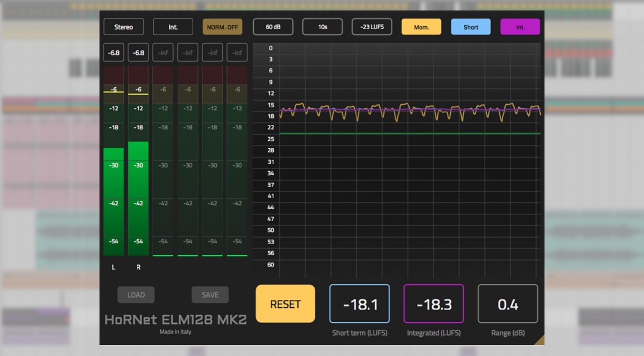Toggle the purple Int. integrated loudness trace
644x356 pixels.
[520, 26]
